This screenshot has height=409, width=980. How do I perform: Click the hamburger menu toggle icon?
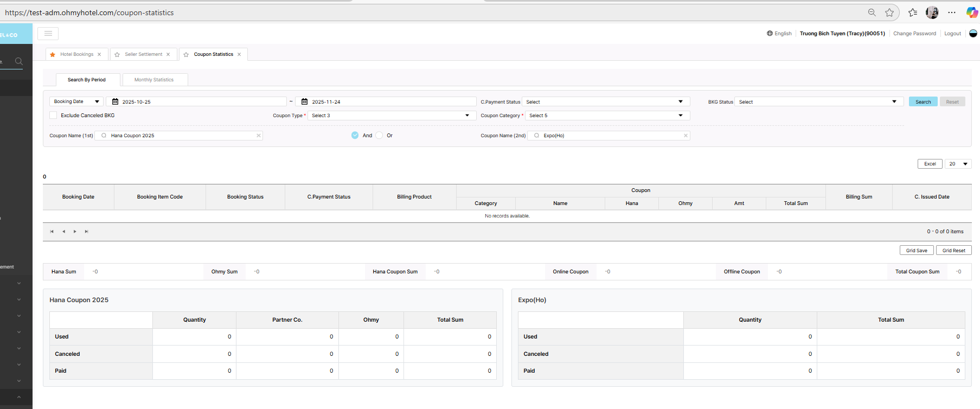coord(48,34)
